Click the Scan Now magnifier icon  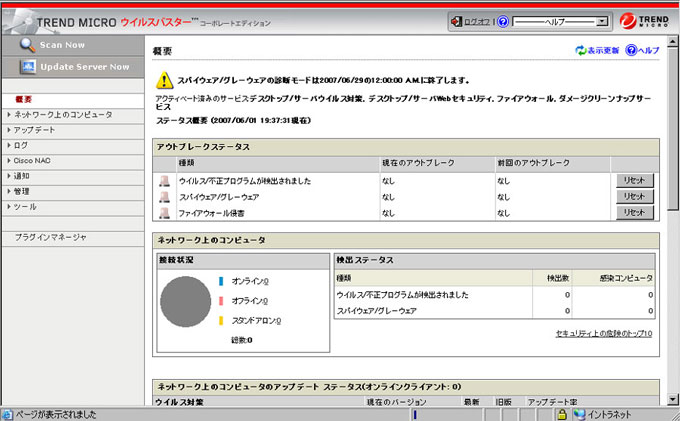point(28,45)
